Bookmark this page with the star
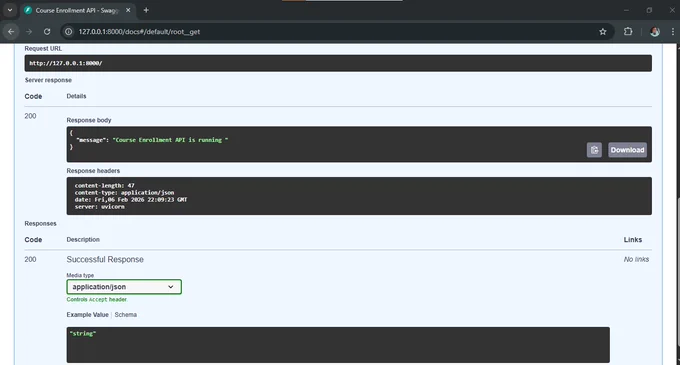 pyautogui.click(x=603, y=32)
